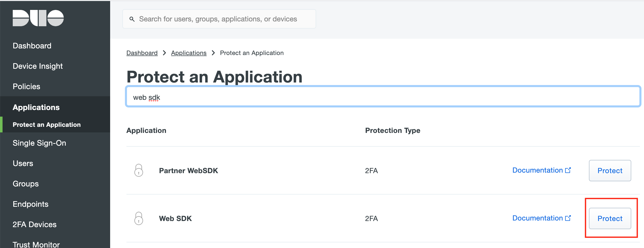644x248 pixels.
Task: Select Protect an Application submenu item
Action: click(x=47, y=125)
